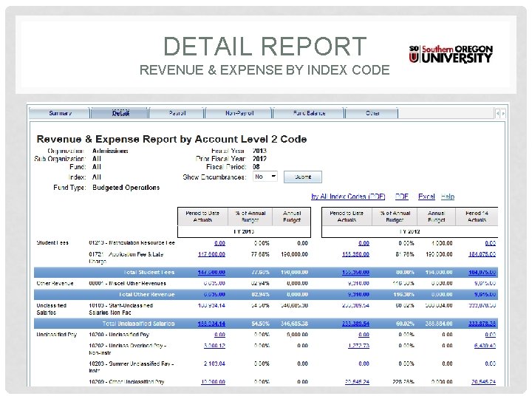Screen dimensions: 532x399
Task: Open Total Unclassified Salaries FY 2012 actuals 233,389.54
Action: (x=355, y=324)
